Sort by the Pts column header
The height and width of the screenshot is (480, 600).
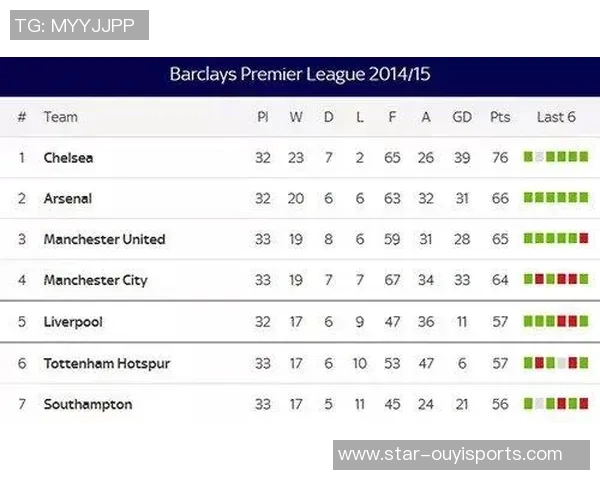coord(500,117)
